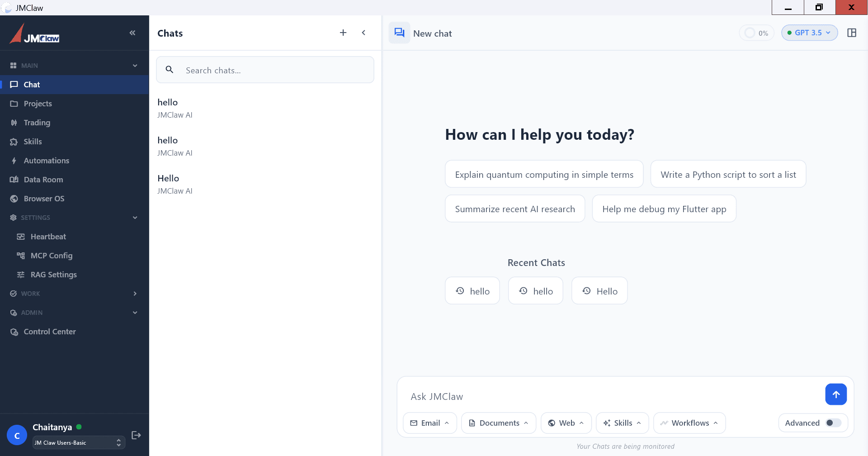Click the Projects folder icon

pyautogui.click(x=14, y=104)
